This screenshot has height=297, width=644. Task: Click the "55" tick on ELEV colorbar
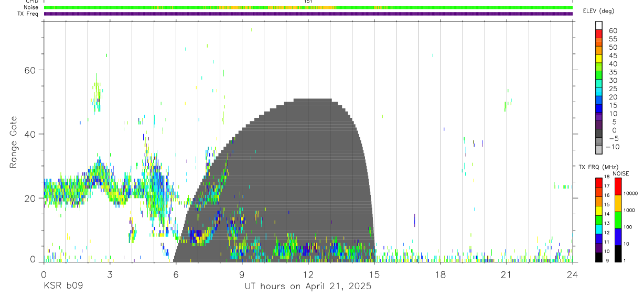point(613,39)
